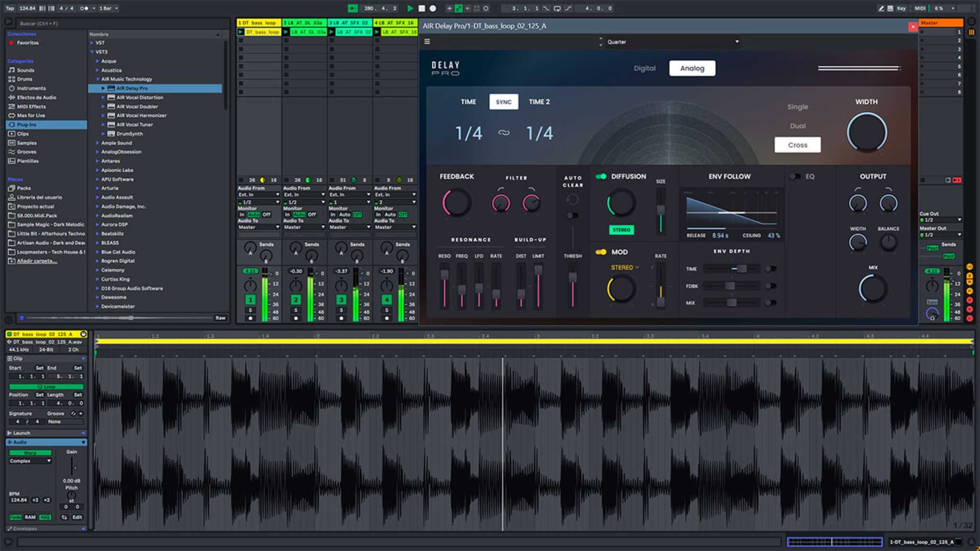Viewport: 980px width, 551px height.
Task: Open the quantization 1 Bar dropdown
Action: (108, 8)
